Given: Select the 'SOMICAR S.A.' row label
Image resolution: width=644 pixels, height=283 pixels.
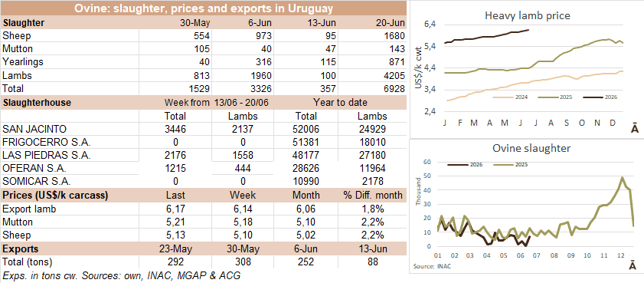Looking at the screenshot, I should pyautogui.click(x=36, y=181).
